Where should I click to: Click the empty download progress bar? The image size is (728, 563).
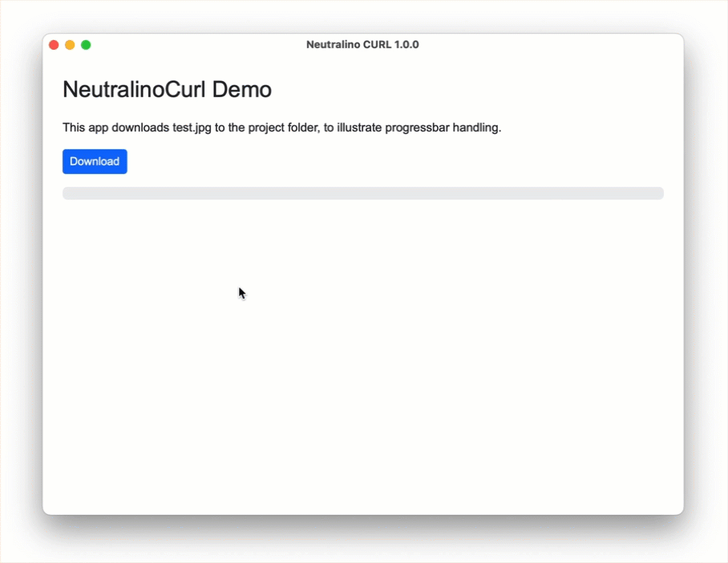pyautogui.click(x=363, y=193)
